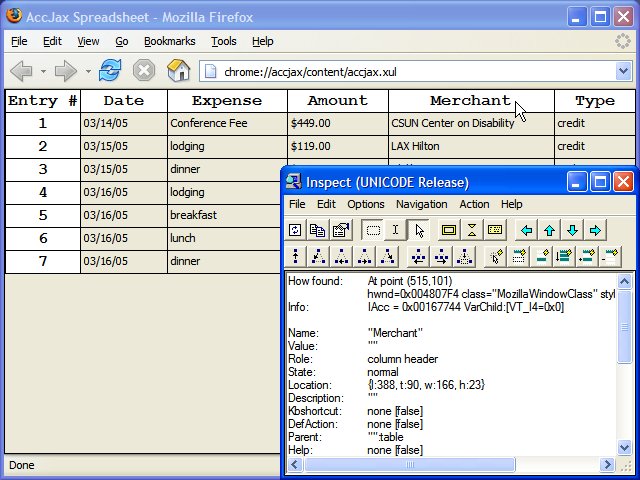
Task: Click the Copy icon in Inspect toolbar
Action: (x=318, y=230)
